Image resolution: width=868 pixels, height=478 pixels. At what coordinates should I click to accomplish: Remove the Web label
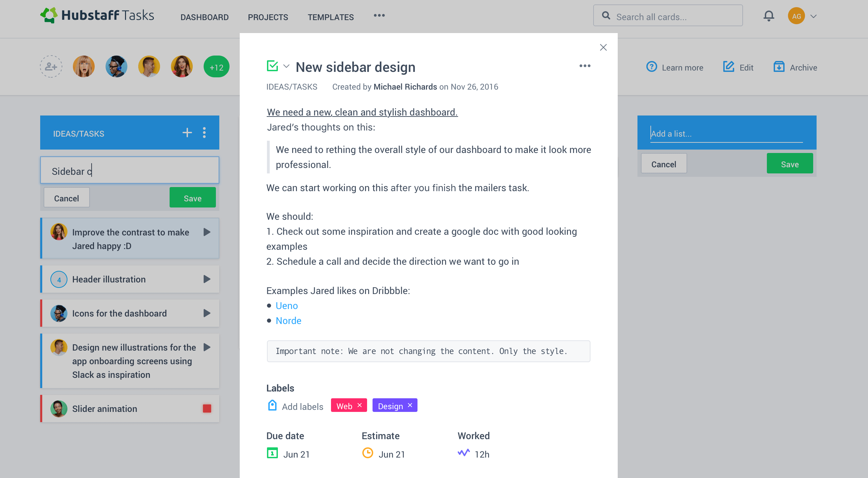pos(359,405)
